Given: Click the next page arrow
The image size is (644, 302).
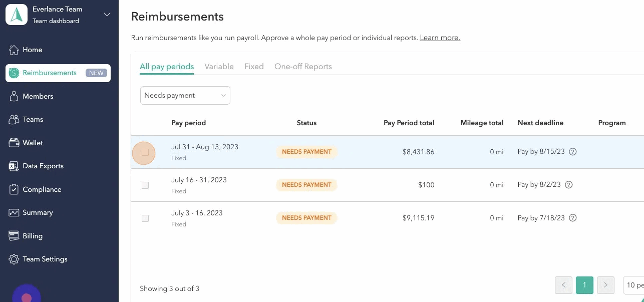Looking at the screenshot, I should pyautogui.click(x=605, y=285).
